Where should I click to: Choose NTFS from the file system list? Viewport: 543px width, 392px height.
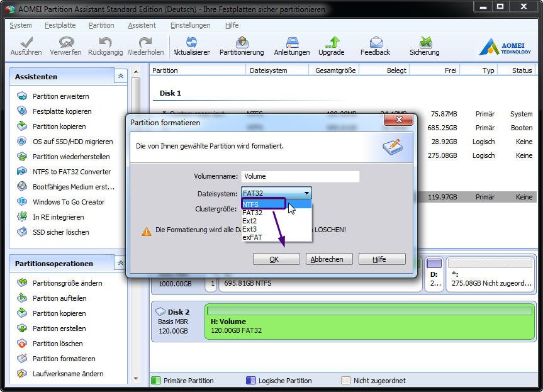pyautogui.click(x=276, y=204)
